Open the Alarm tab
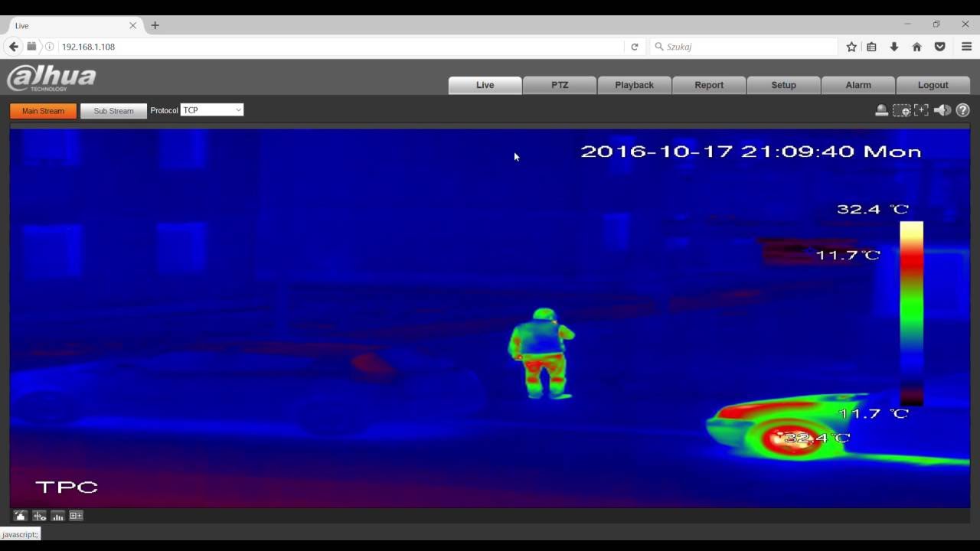The height and width of the screenshot is (551, 980). tap(858, 85)
